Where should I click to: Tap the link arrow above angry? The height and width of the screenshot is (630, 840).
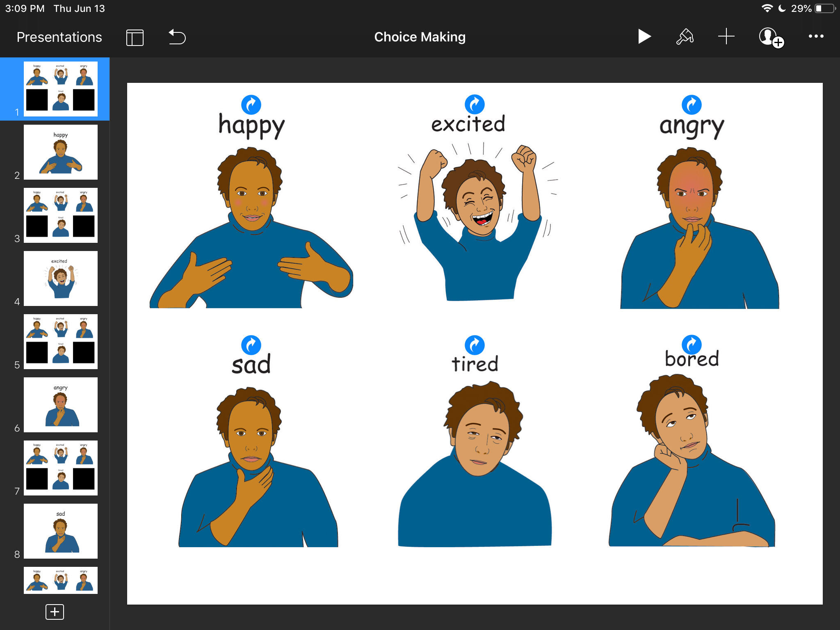point(692,105)
